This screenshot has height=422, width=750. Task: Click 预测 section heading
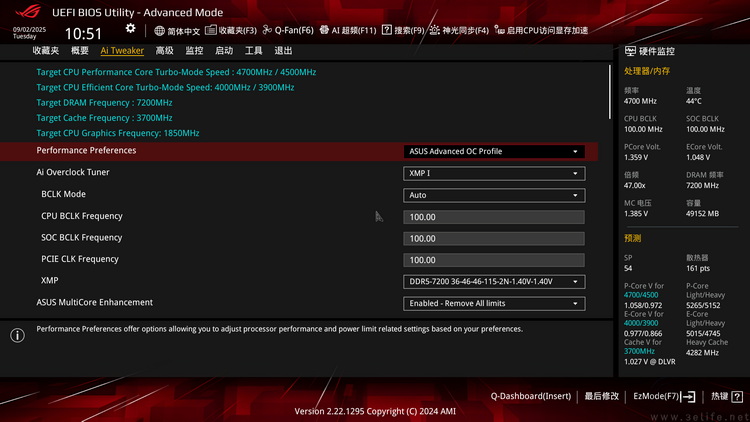tap(632, 238)
